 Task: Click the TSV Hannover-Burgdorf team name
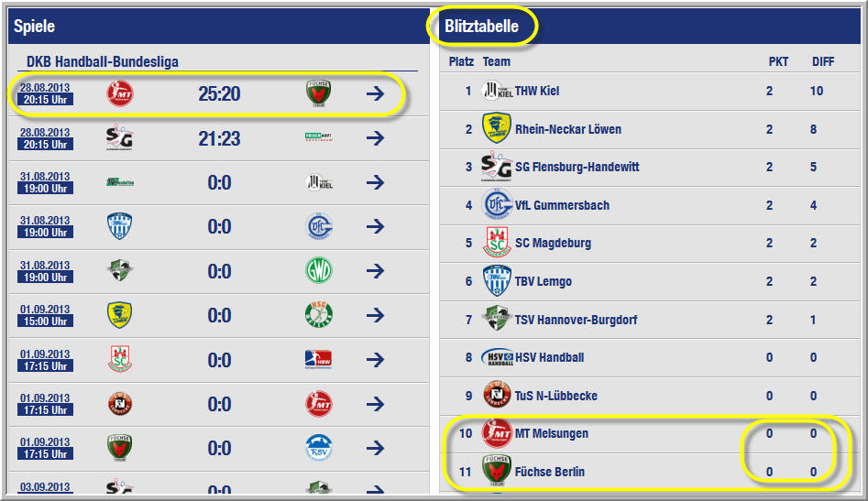pyautogui.click(x=576, y=320)
